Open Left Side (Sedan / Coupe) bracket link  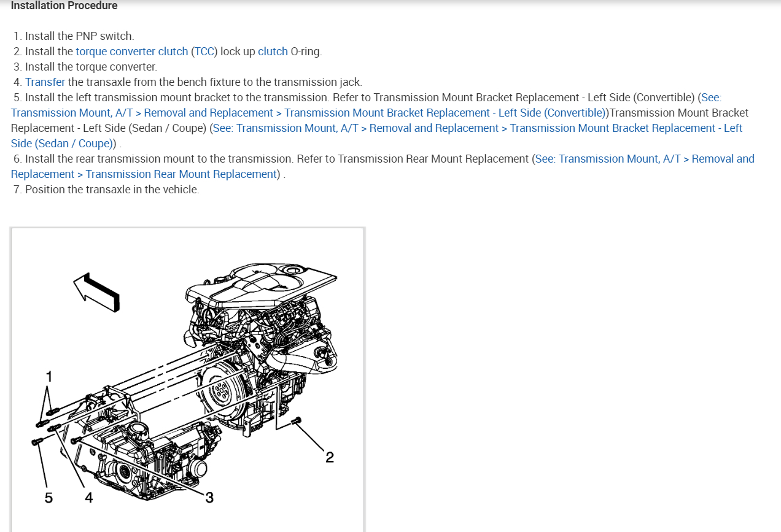[376, 136]
